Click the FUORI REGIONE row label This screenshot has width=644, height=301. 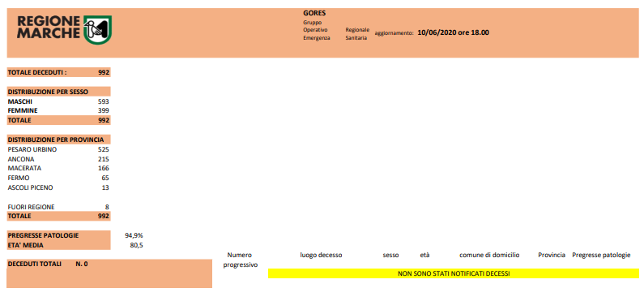(32, 207)
